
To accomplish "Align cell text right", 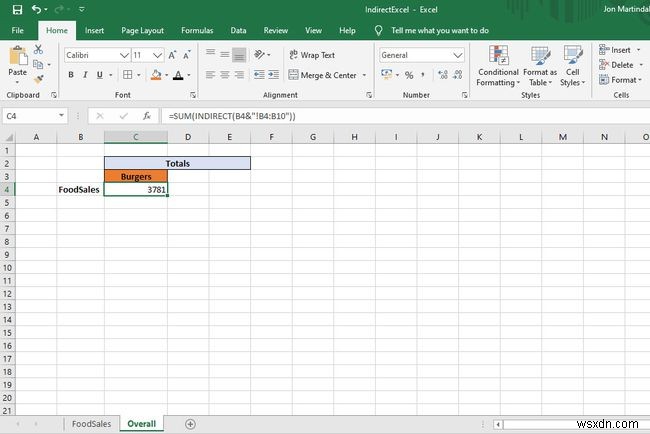I will coord(239,75).
